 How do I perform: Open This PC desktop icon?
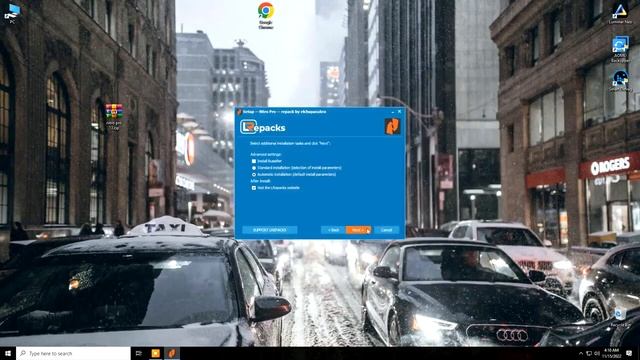[x=12, y=13]
